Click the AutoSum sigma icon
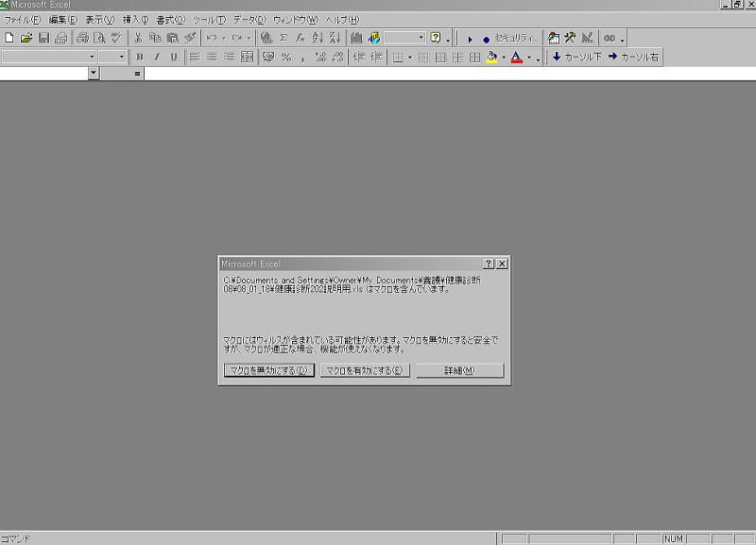 (283, 38)
